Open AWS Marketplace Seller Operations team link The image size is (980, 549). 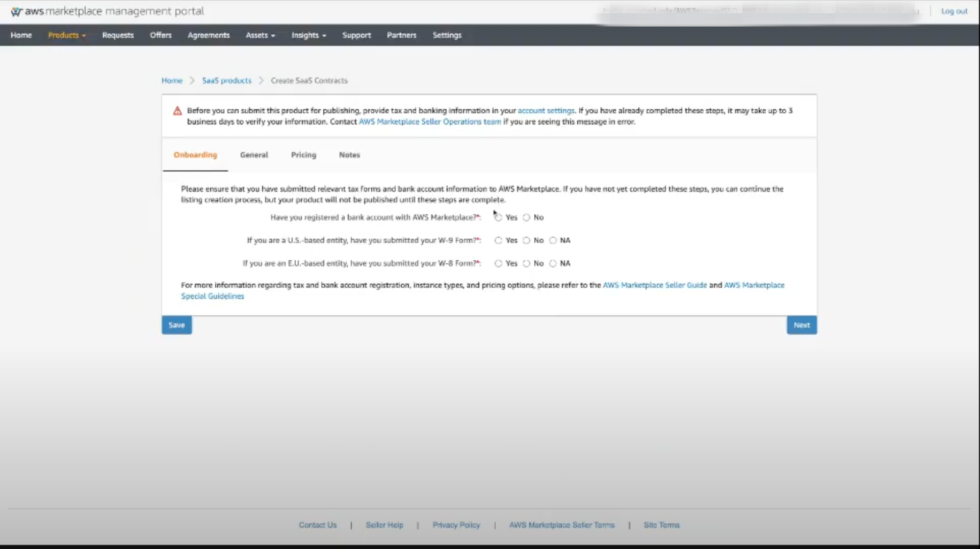[x=430, y=122]
